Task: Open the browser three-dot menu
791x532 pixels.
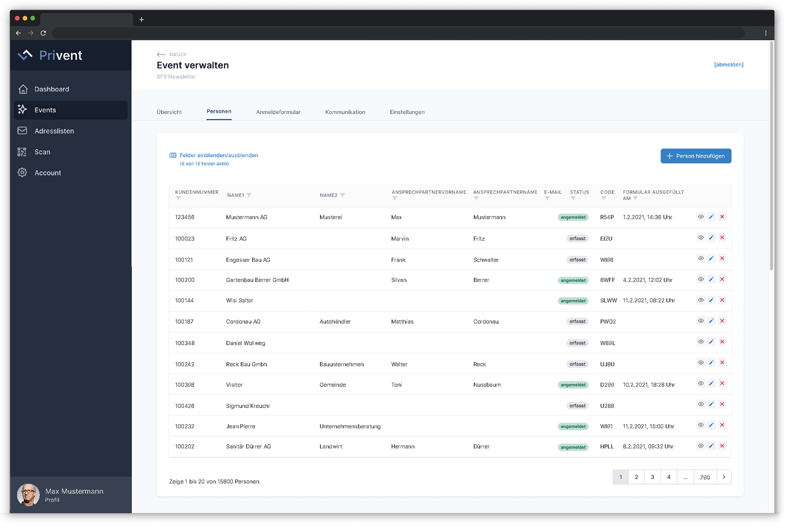Action: [x=766, y=33]
